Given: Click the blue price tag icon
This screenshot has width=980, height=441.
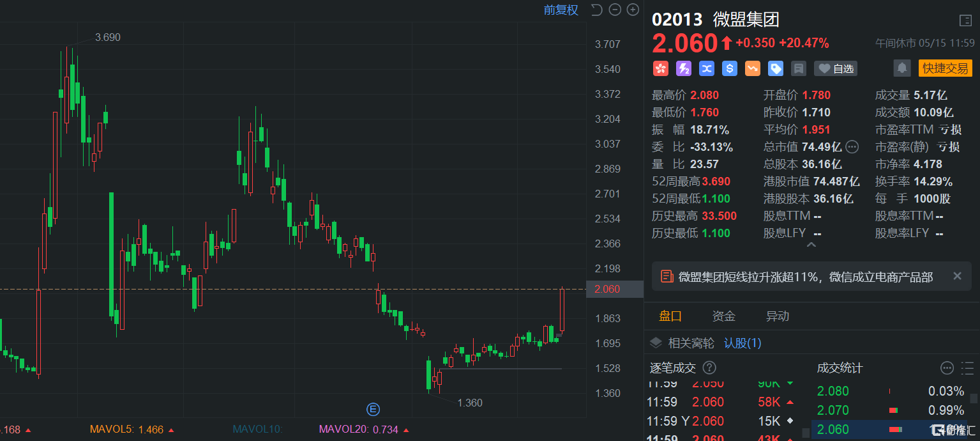Looking at the screenshot, I should (776, 68).
